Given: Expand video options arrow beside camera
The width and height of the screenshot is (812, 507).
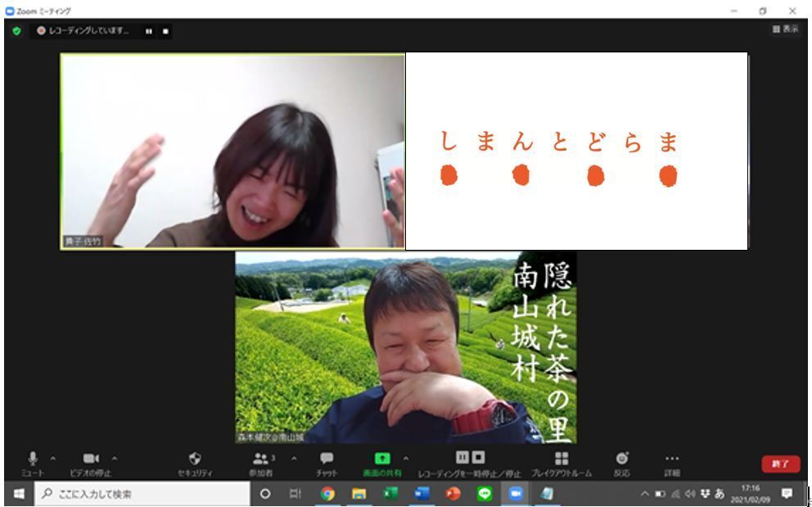Looking at the screenshot, I should click(114, 459).
